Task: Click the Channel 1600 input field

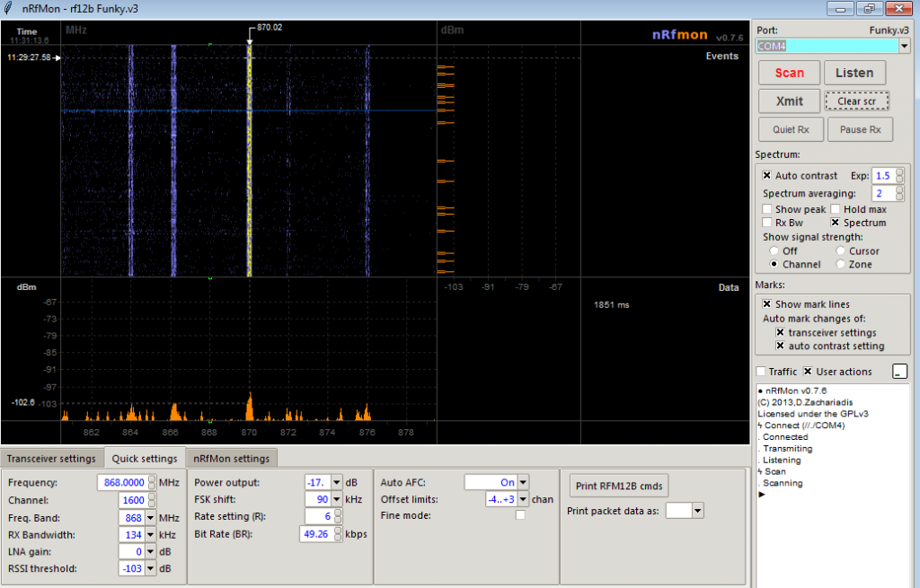Action: [x=133, y=500]
